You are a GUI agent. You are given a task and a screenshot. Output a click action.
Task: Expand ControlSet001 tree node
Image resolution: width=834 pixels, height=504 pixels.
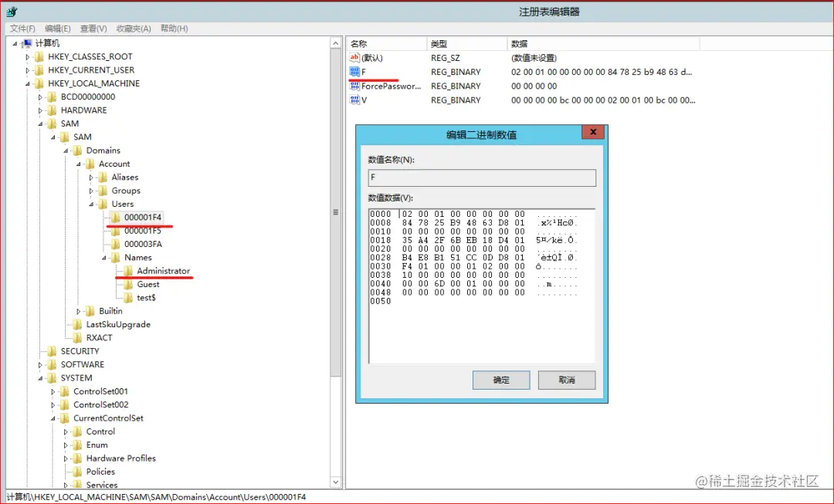pos(53,391)
